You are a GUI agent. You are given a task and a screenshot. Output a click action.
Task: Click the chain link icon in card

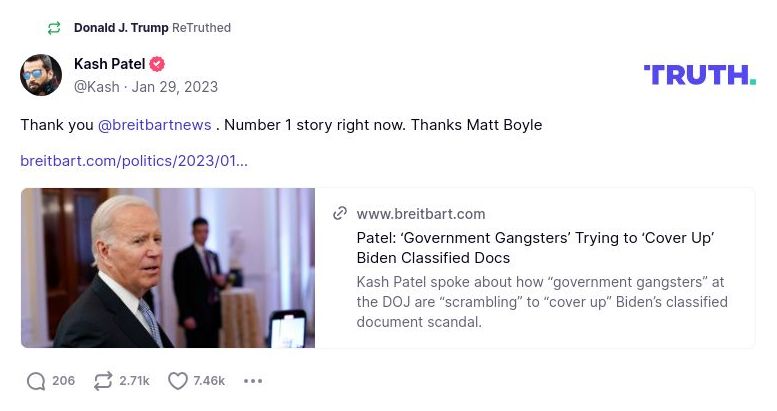[x=340, y=213]
